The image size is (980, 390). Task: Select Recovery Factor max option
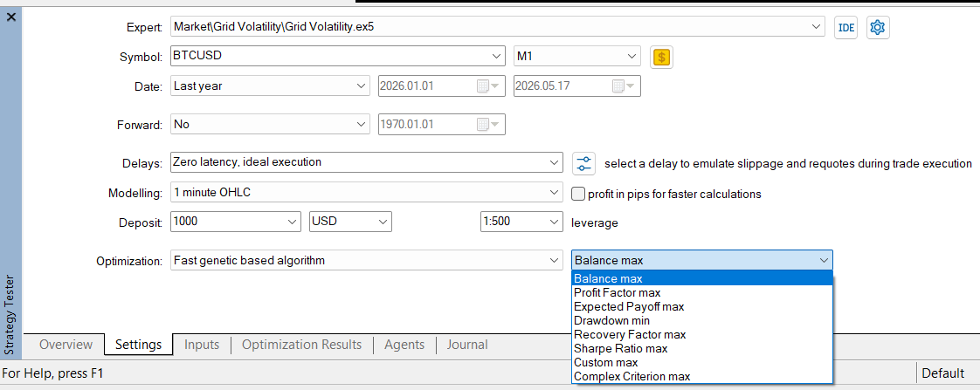coord(702,334)
